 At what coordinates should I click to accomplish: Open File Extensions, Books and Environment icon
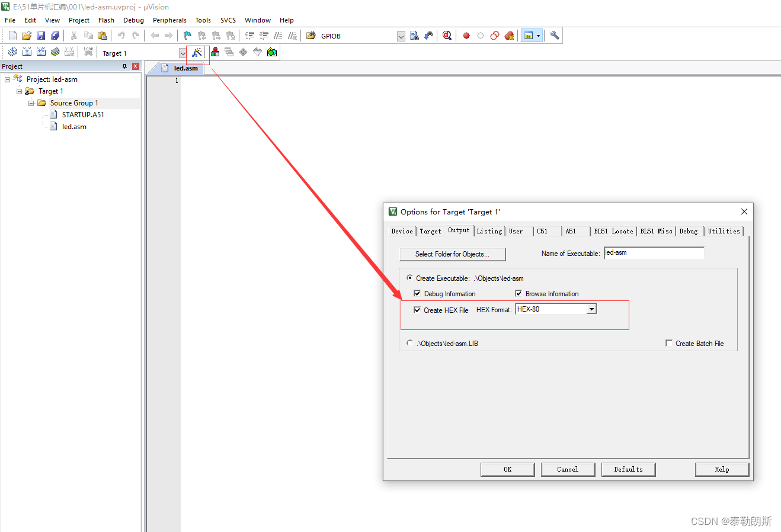click(215, 52)
